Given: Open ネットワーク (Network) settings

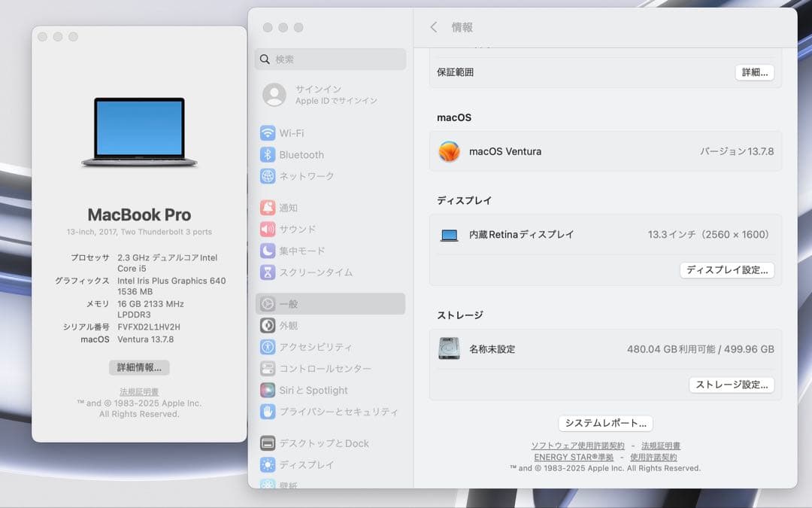Looking at the screenshot, I should pos(304,175).
